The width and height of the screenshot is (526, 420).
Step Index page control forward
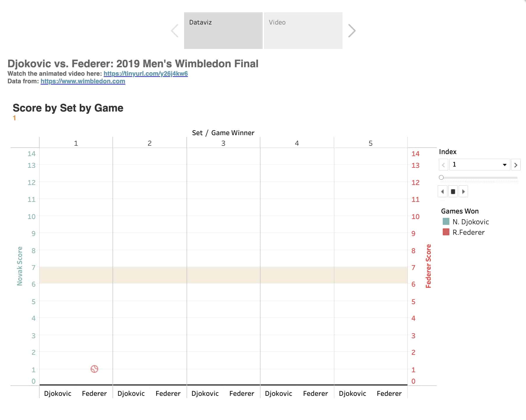pyautogui.click(x=516, y=165)
